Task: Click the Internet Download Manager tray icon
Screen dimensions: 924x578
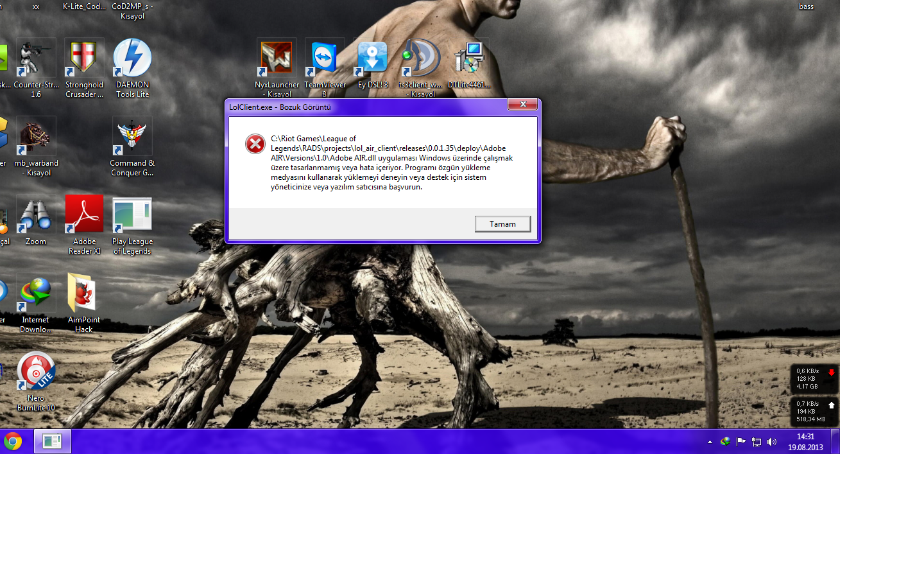Action: [725, 441]
